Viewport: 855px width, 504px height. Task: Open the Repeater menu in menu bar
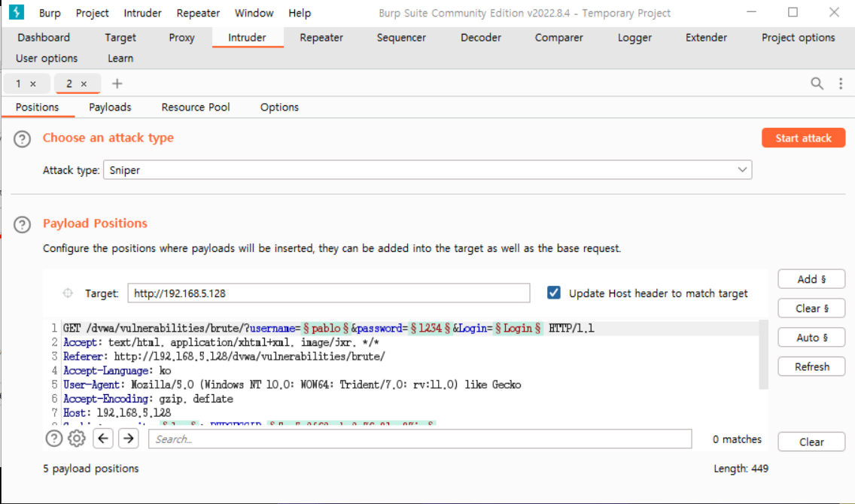point(198,13)
